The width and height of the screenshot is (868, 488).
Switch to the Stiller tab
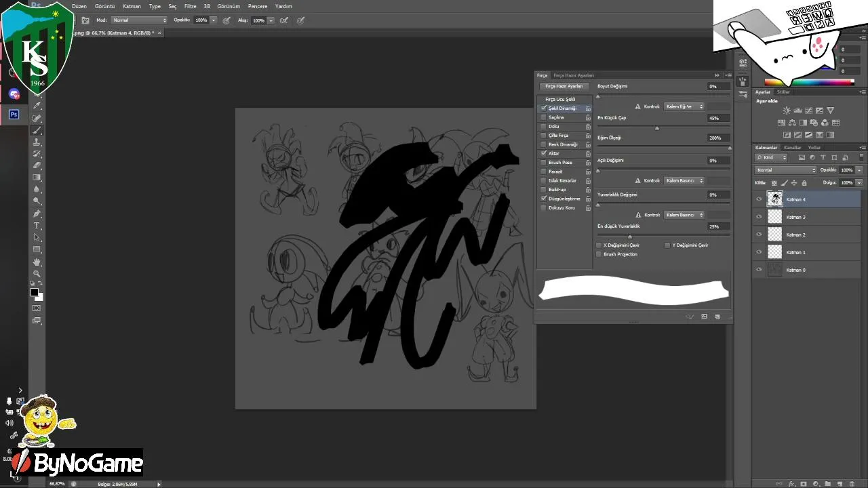tap(783, 91)
